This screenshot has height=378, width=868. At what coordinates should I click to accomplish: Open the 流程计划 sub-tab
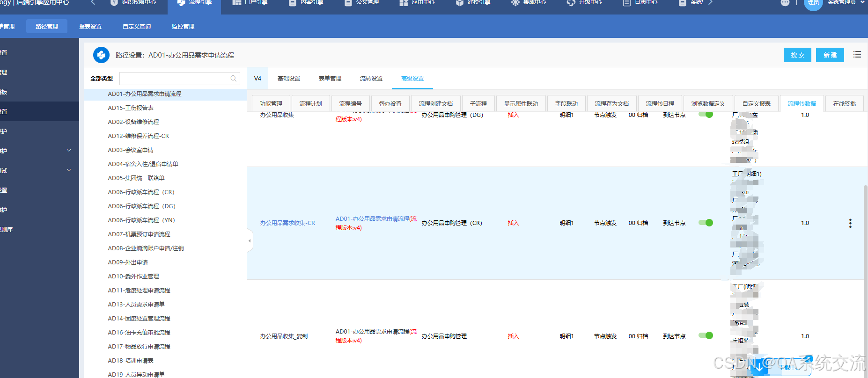(311, 103)
